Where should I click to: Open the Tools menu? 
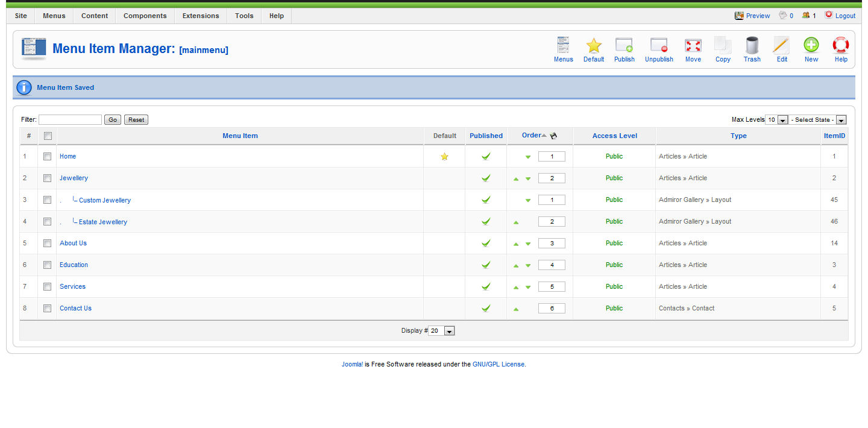pos(244,16)
